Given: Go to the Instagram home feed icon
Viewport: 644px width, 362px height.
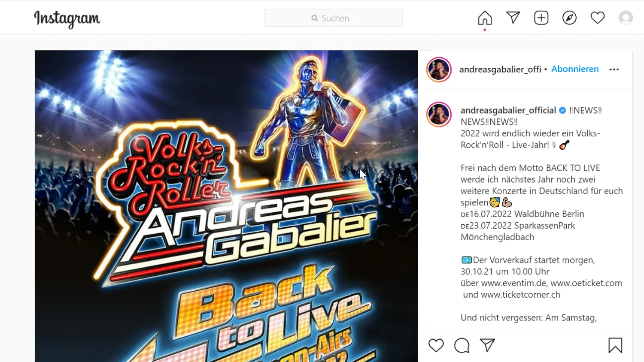Looking at the screenshot, I should 485,18.
